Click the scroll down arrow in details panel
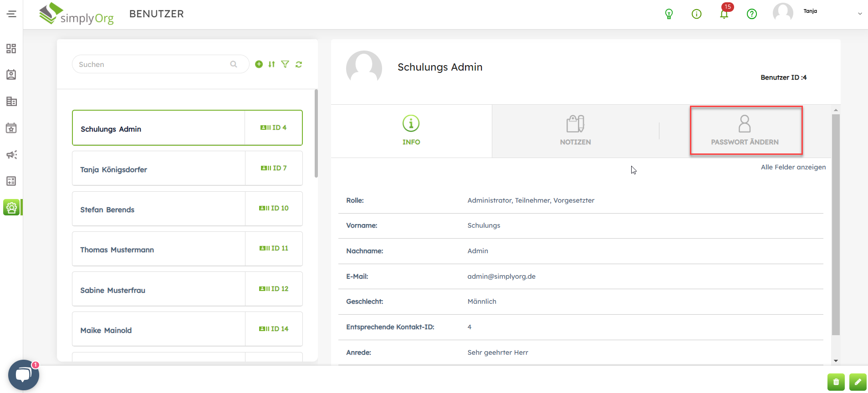 coord(836,361)
